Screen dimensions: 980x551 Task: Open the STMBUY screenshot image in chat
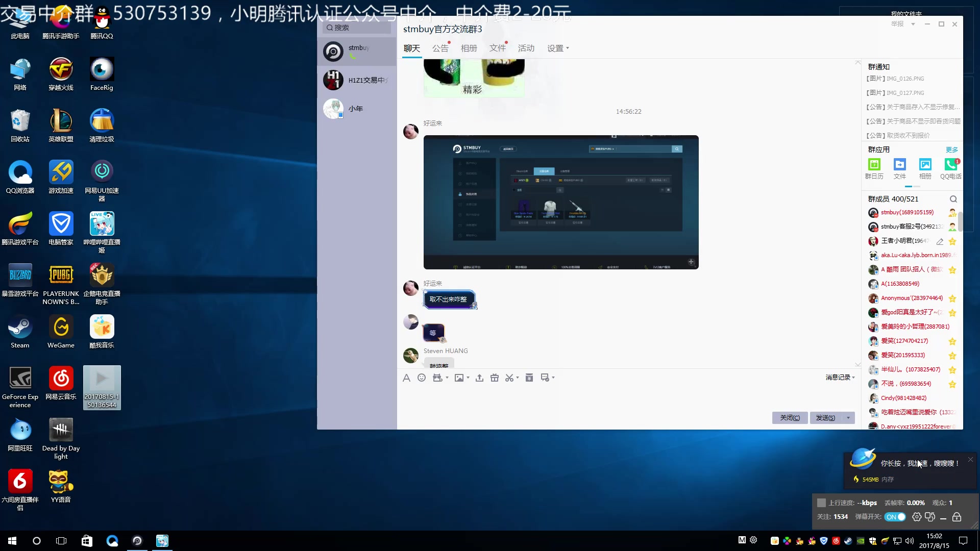[x=561, y=202]
